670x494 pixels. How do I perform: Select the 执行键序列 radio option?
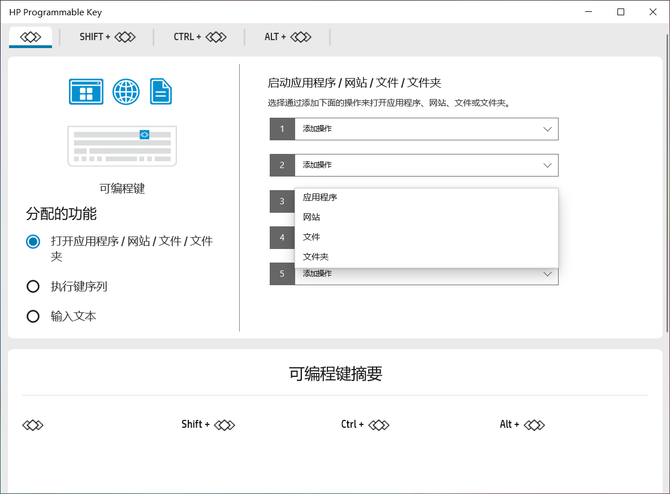point(33,286)
